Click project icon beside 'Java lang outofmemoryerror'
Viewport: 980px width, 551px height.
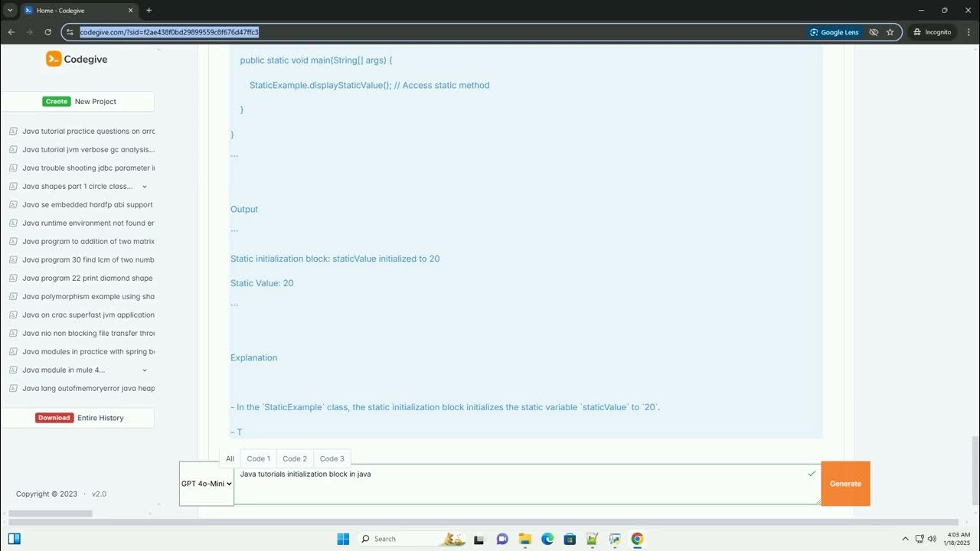click(x=13, y=388)
